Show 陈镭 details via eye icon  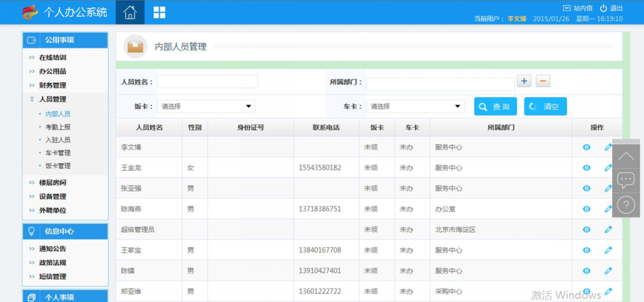point(587,271)
